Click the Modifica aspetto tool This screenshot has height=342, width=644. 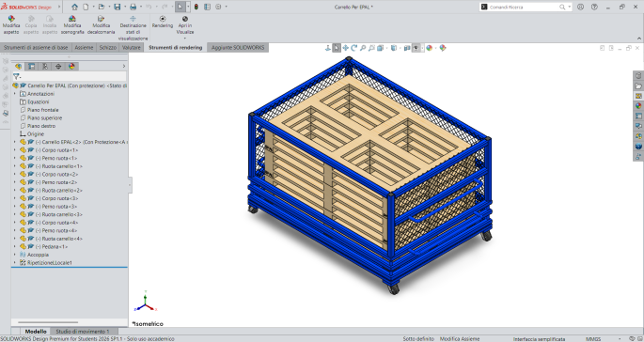coord(11,25)
